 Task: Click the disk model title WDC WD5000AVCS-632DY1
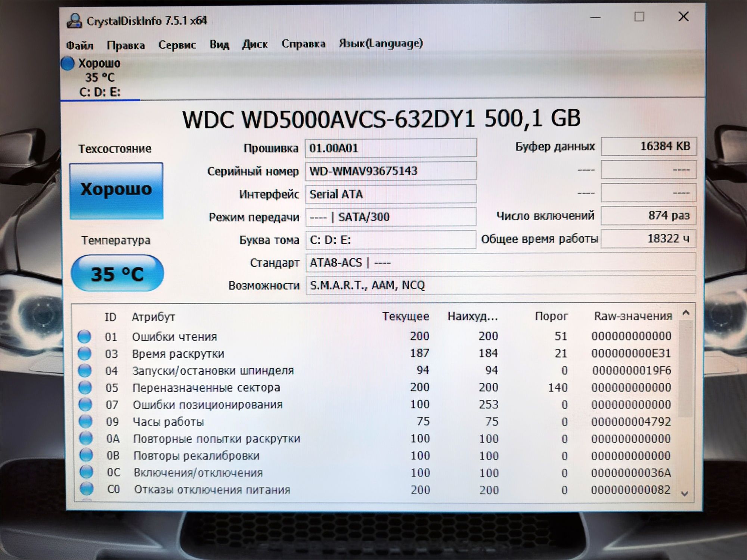(329, 119)
